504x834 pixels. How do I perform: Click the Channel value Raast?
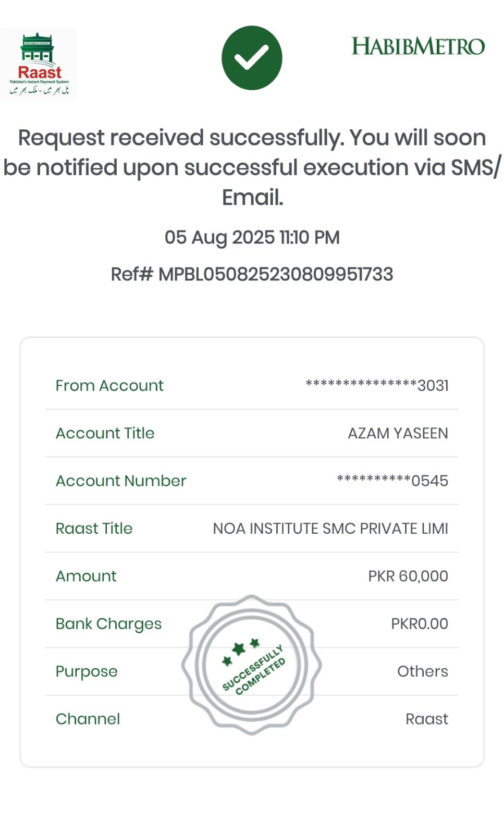click(x=426, y=719)
